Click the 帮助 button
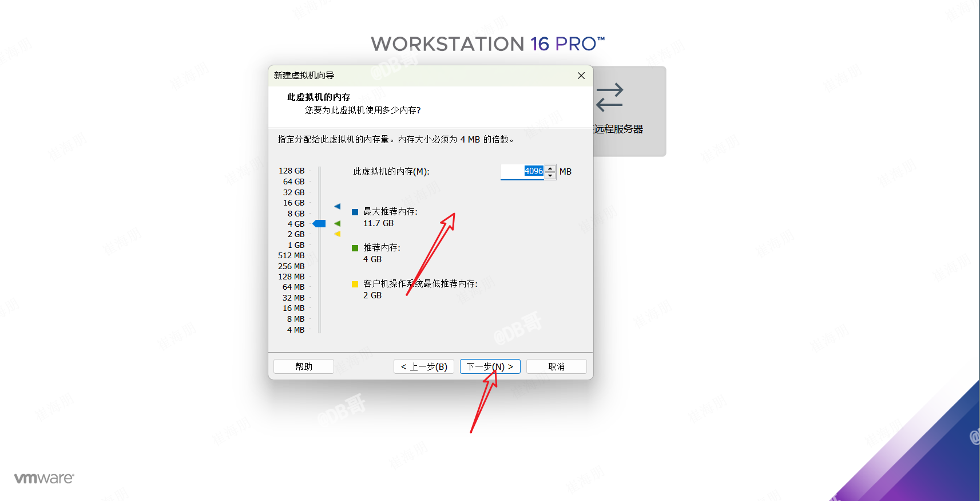Viewport: 980px width, 501px height. click(304, 366)
